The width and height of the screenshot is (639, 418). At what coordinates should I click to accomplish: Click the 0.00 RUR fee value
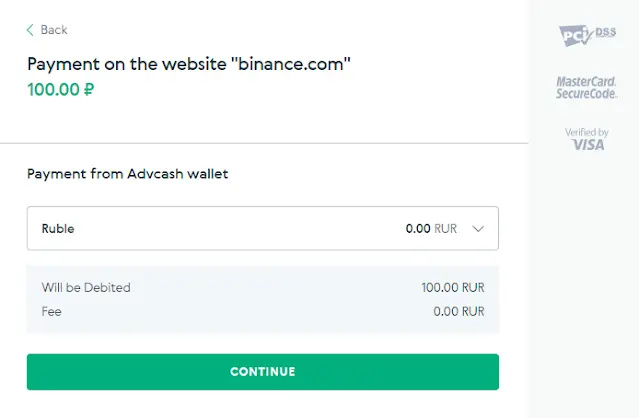tap(459, 312)
